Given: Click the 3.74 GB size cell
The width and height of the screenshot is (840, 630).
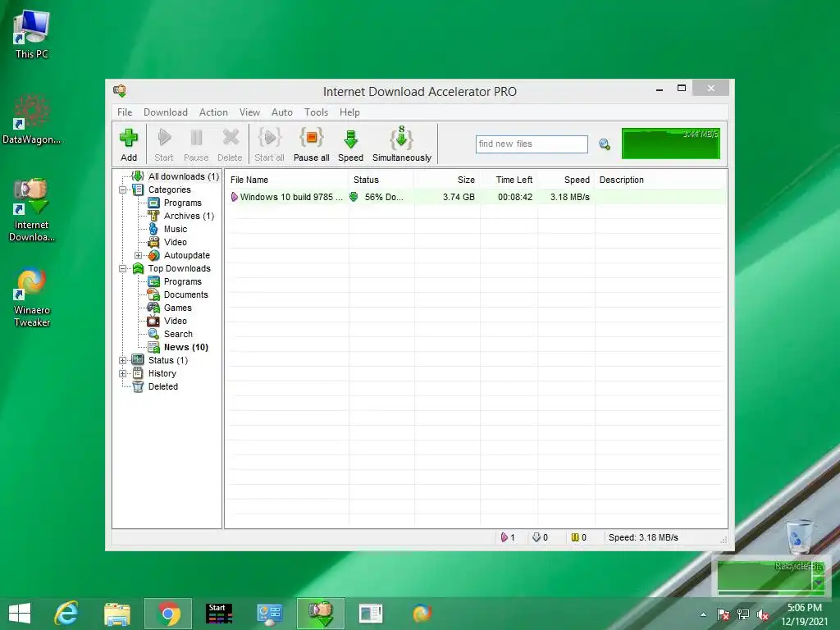Looking at the screenshot, I should click(459, 197).
